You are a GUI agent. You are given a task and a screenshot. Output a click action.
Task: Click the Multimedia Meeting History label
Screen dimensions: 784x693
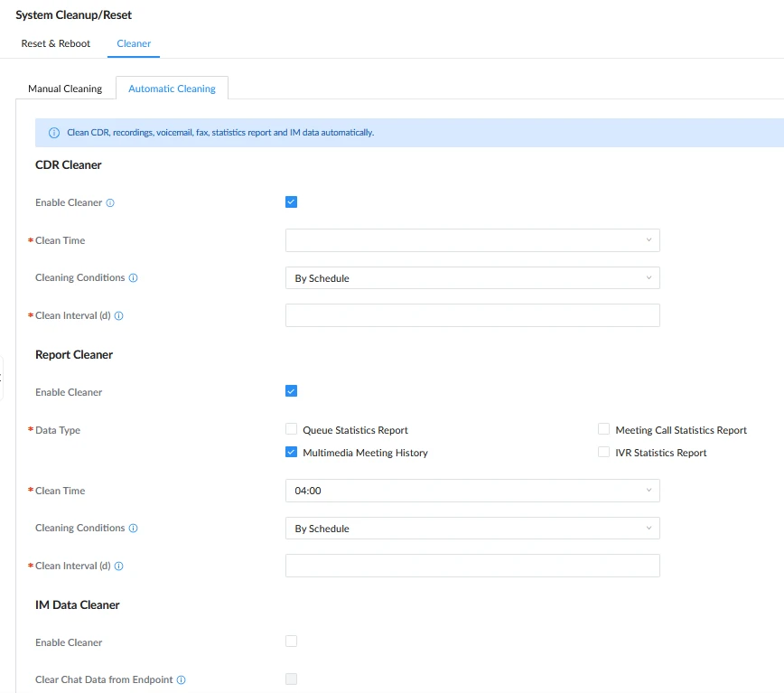366,453
